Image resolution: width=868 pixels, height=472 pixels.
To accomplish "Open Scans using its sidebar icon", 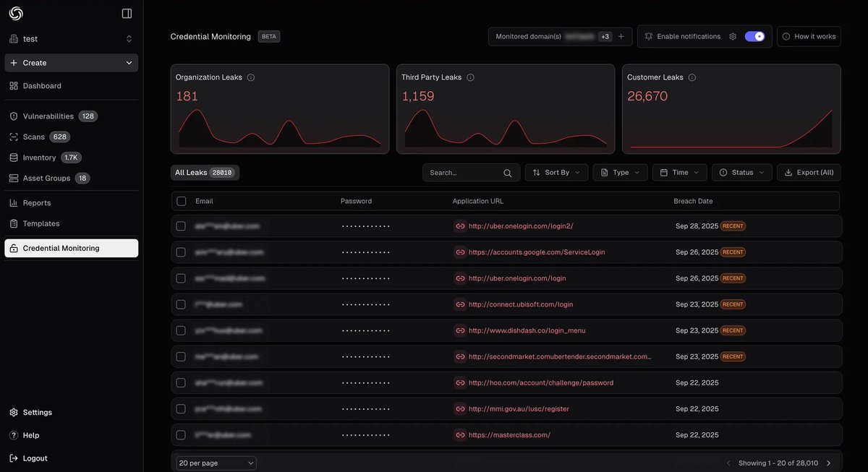I will click(x=12, y=136).
